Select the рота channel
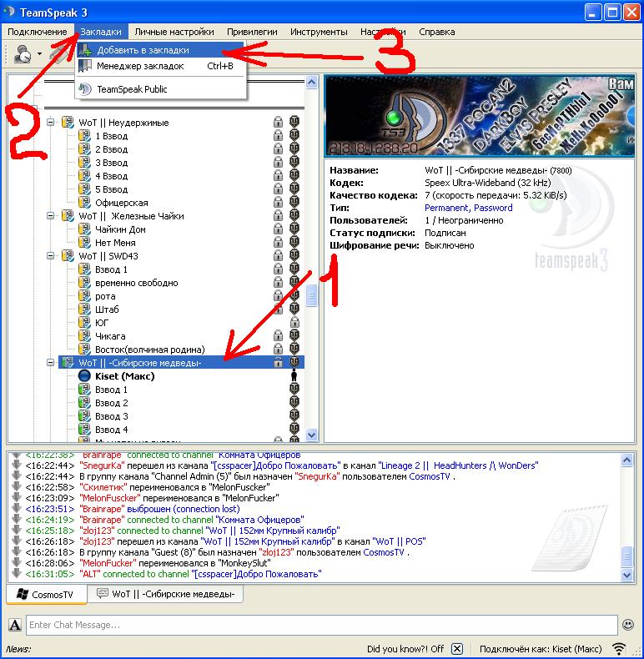 pos(105,296)
